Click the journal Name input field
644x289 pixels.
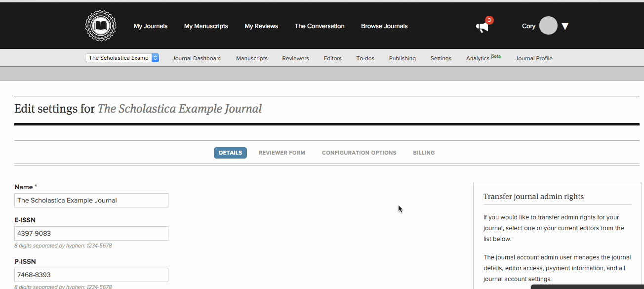pos(91,200)
